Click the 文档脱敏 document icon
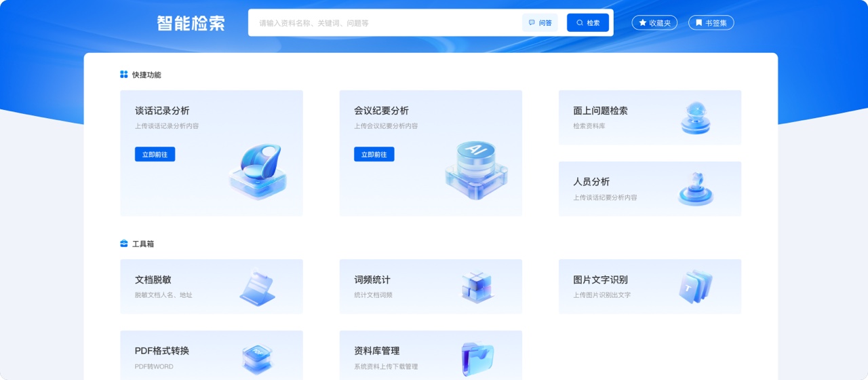Viewport: 868px width, 380px height. click(258, 288)
